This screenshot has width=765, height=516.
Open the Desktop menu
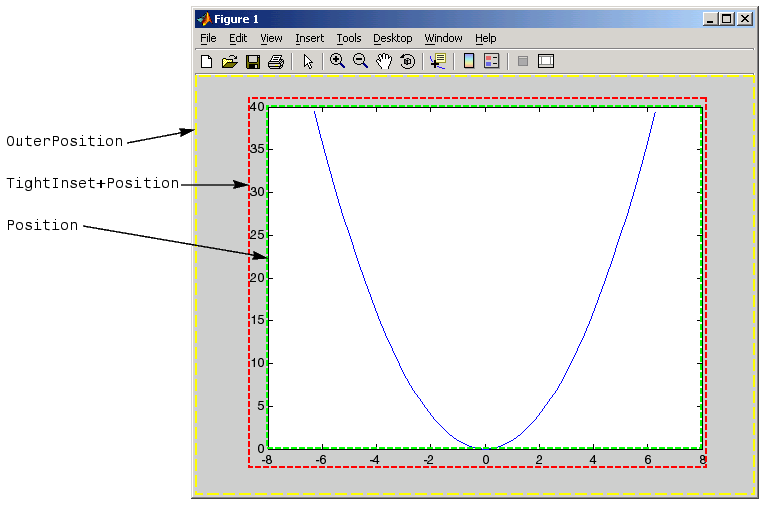[393, 38]
